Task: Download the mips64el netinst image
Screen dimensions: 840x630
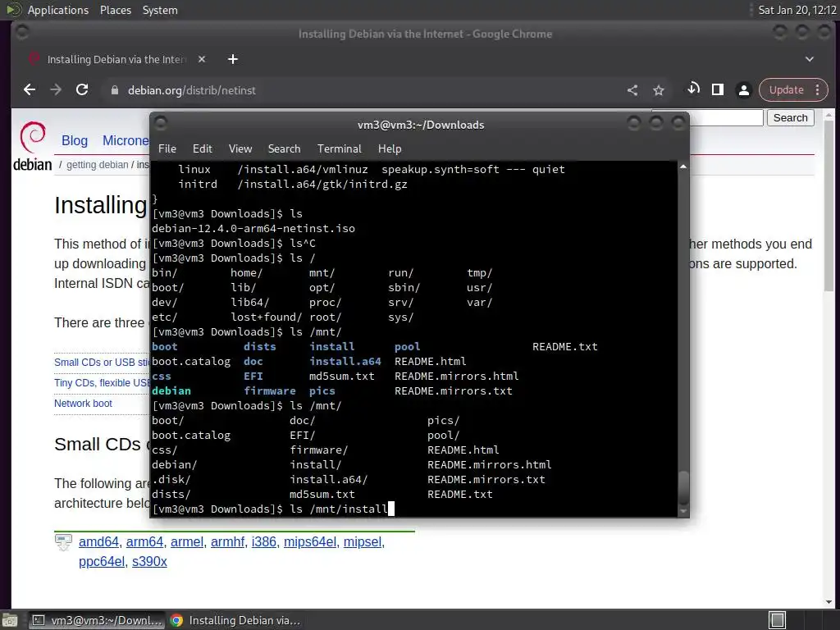Action: tap(310, 541)
